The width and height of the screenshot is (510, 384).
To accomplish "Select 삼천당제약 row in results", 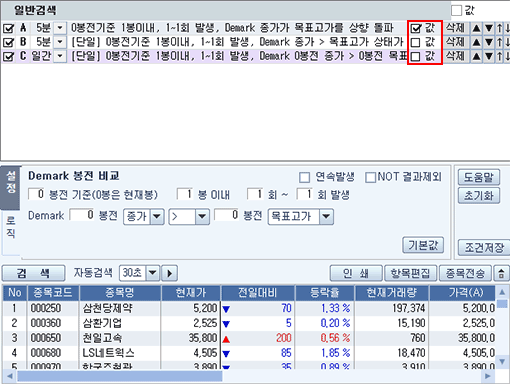I will [x=249, y=308].
